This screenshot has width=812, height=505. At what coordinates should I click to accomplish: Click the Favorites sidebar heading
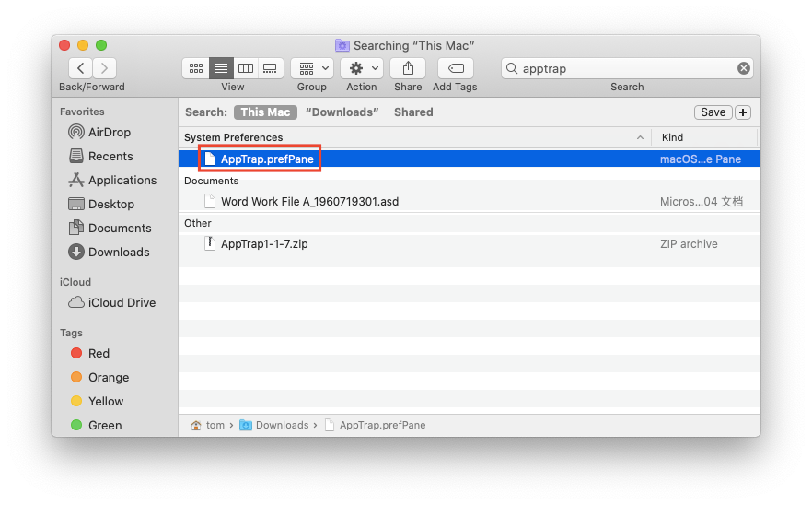pyautogui.click(x=82, y=112)
